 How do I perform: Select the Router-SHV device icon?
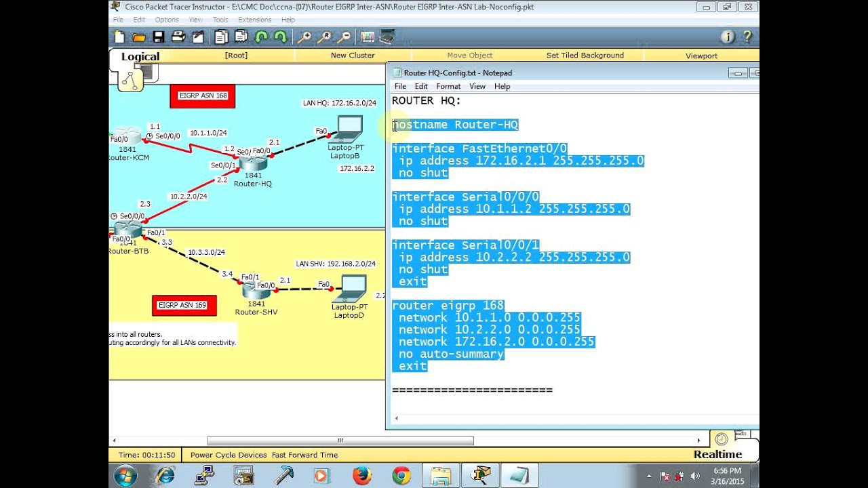point(256,290)
